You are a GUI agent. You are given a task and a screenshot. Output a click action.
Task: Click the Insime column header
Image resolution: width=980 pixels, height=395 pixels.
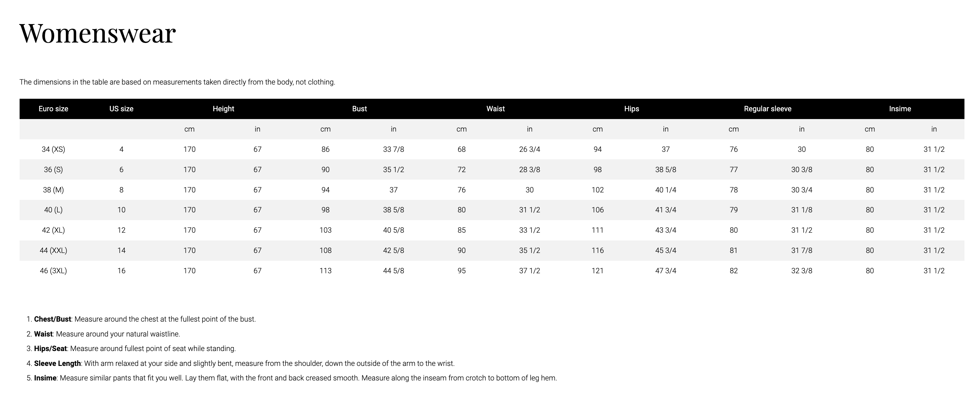point(900,109)
